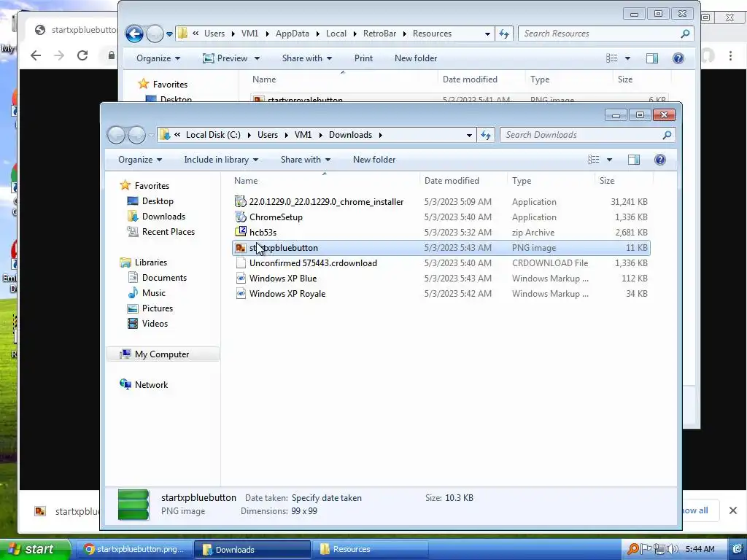The width and height of the screenshot is (747, 560).
Task: Reload page in Chrome window
Action: [82, 55]
